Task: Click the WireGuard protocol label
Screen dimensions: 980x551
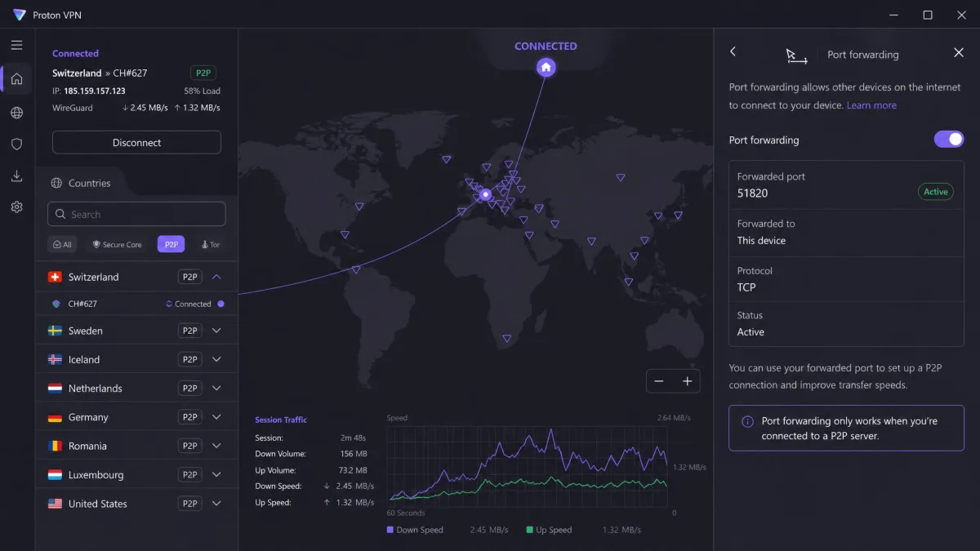Action: 73,108
